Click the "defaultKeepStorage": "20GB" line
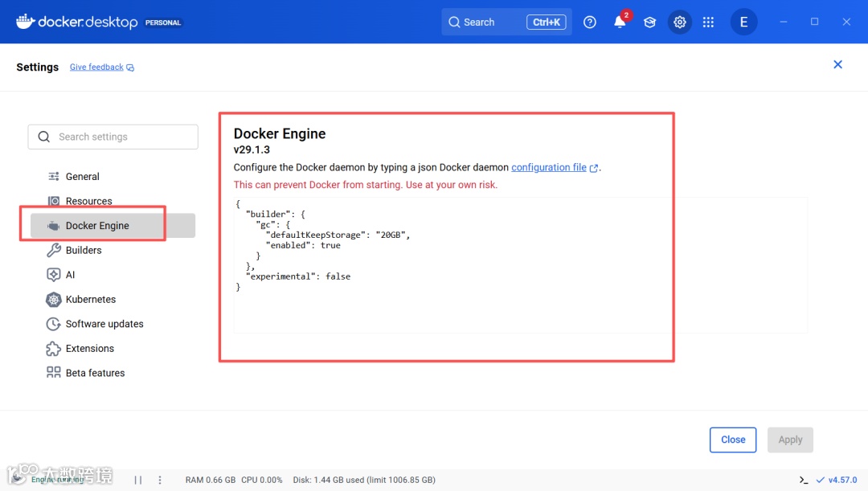Viewport: 868px width, 491px height. pos(338,235)
